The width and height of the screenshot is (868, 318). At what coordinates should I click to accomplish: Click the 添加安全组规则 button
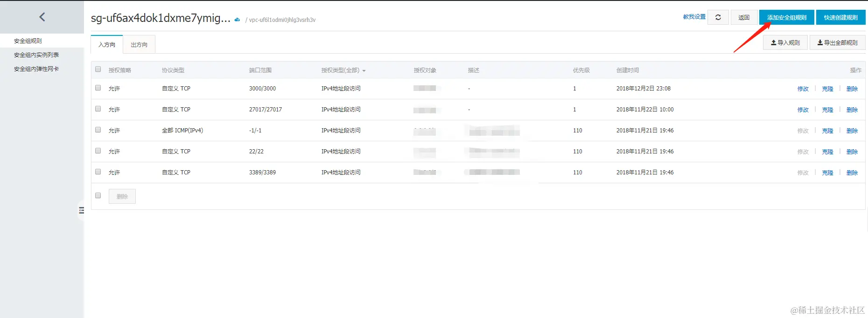(x=787, y=17)
